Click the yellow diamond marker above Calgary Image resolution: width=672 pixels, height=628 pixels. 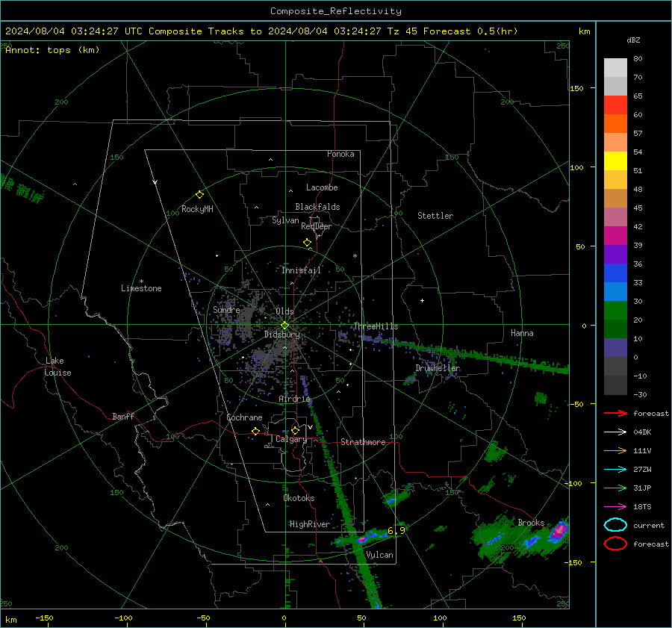tap(295, 430)
